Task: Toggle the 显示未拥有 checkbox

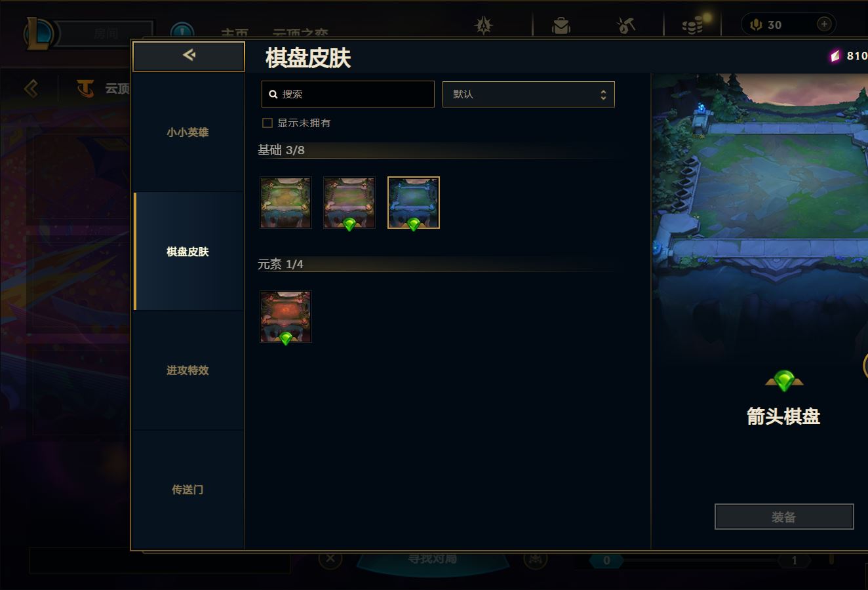Action: [267, 123]
